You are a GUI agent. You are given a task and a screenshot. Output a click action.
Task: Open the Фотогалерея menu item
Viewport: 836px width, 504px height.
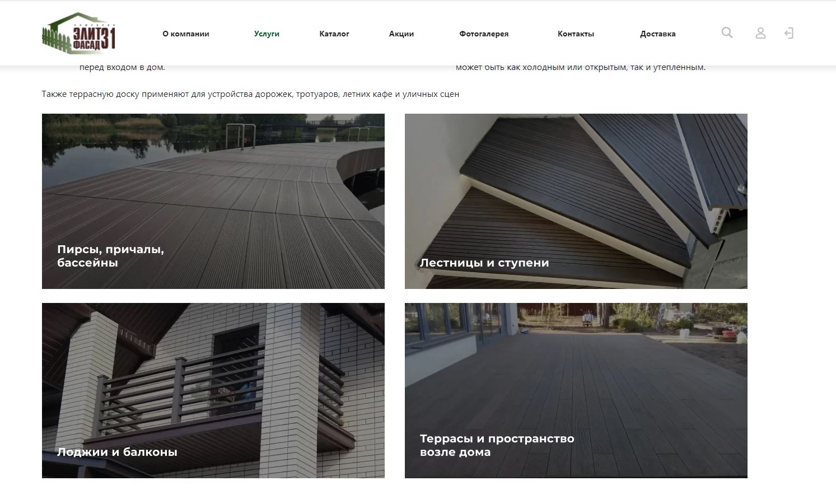484,34
